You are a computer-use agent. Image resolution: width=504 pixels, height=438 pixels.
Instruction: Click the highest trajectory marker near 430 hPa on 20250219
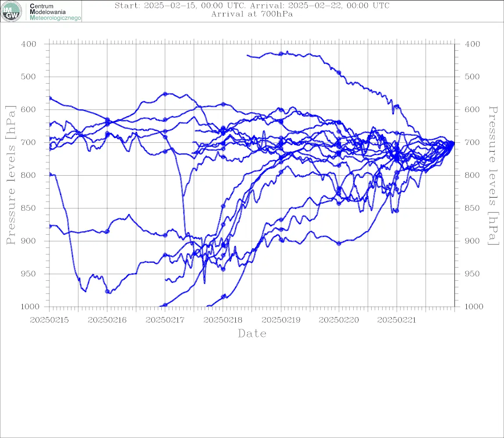[281, 54]
